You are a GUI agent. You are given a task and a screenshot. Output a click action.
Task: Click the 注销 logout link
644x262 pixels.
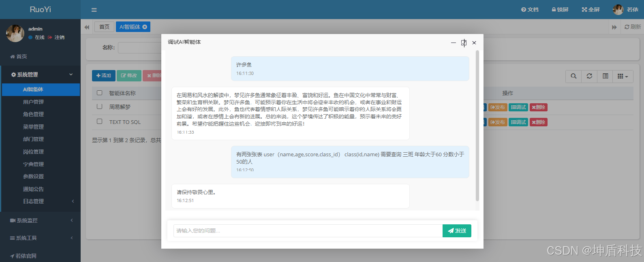pyautogui.click(x=56, y=37)
